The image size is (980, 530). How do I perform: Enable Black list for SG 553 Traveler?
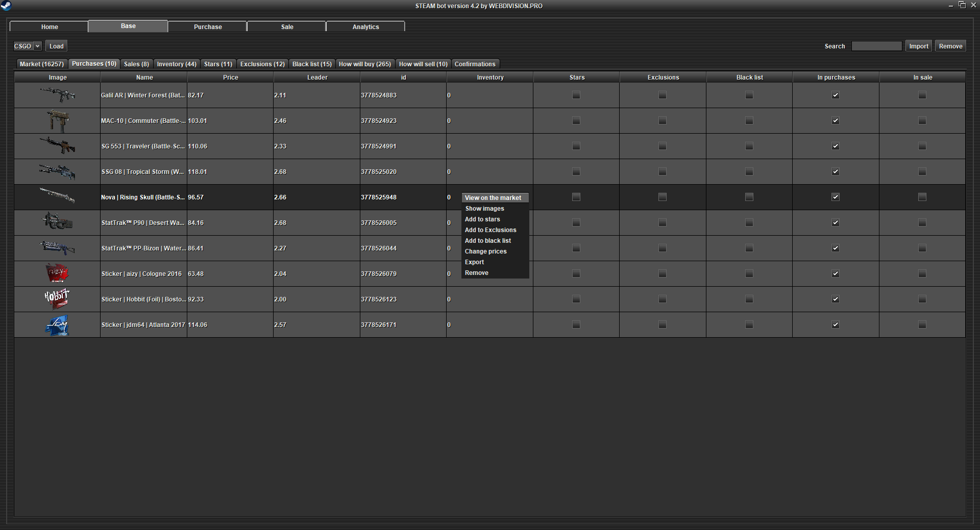coord(749,146)
